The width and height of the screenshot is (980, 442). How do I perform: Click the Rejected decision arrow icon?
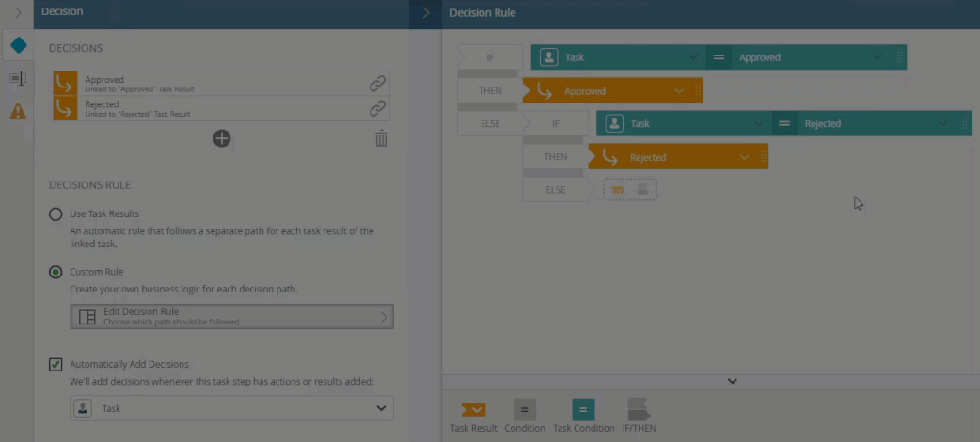65,108
